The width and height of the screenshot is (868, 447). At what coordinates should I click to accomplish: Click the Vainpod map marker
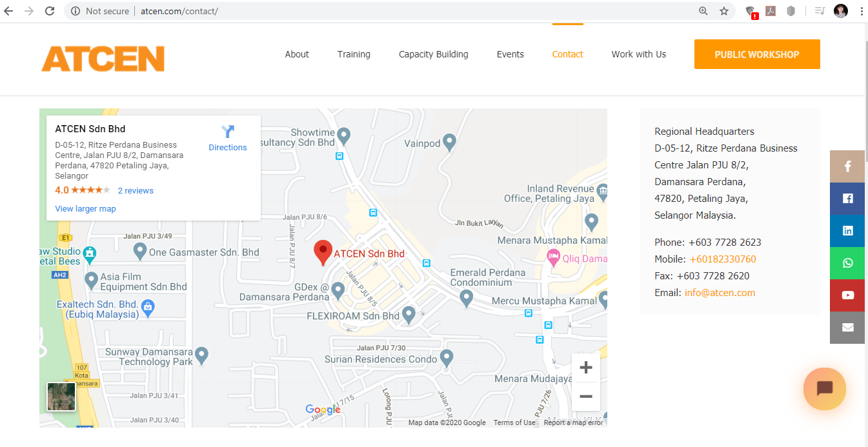449,141
